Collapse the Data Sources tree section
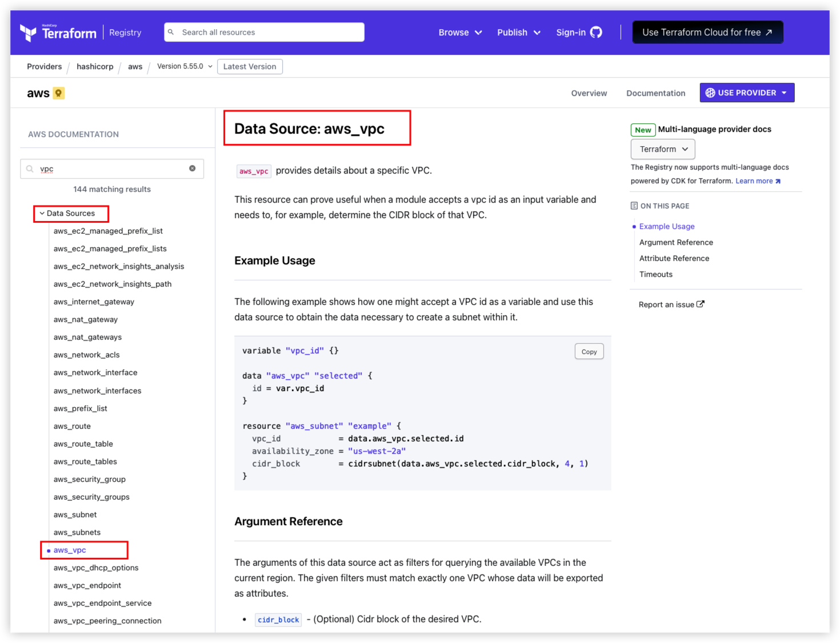This screenshot has height=643, width=840. click(42, 214)
